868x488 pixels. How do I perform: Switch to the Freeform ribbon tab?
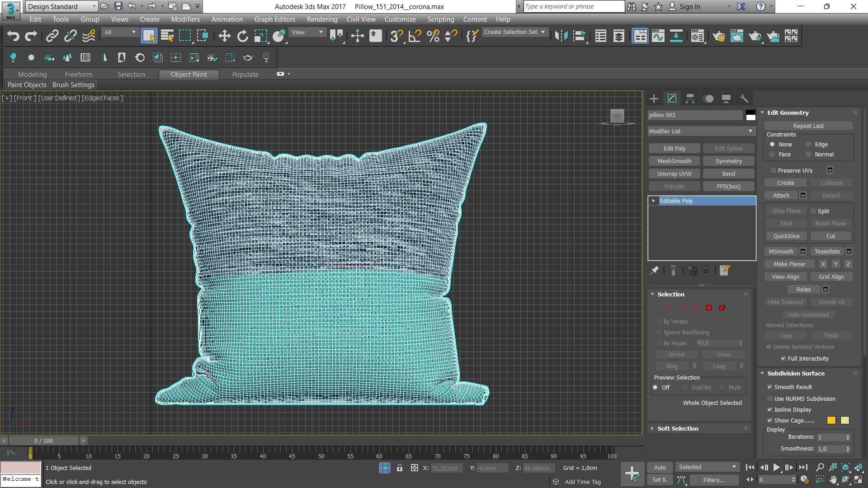78,75
